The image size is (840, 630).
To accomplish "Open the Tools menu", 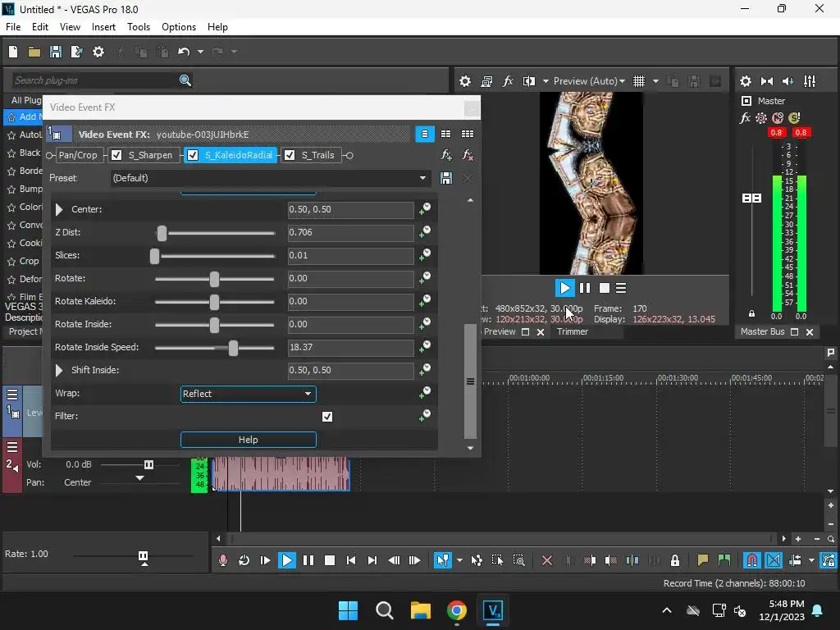I will pyautogui.click(x=138, y=27).
